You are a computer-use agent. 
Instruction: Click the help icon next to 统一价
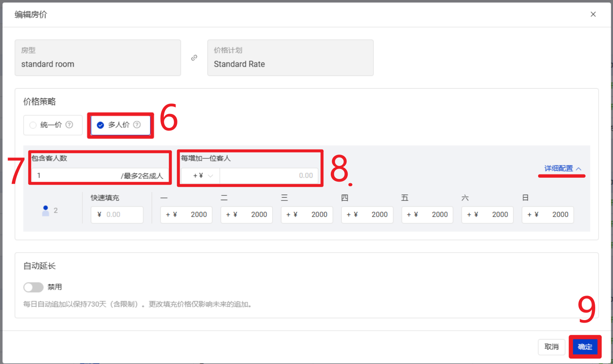(69, 125)
